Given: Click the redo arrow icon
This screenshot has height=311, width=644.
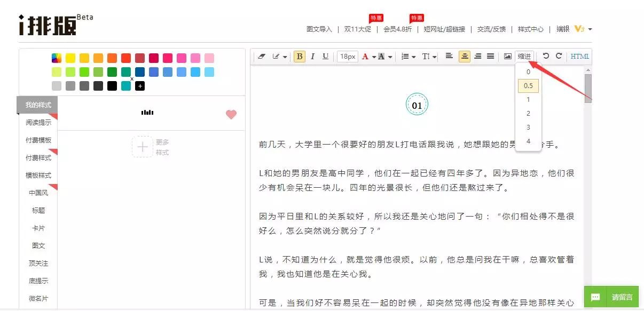Looking at the screenshot, I should [559, 56].
